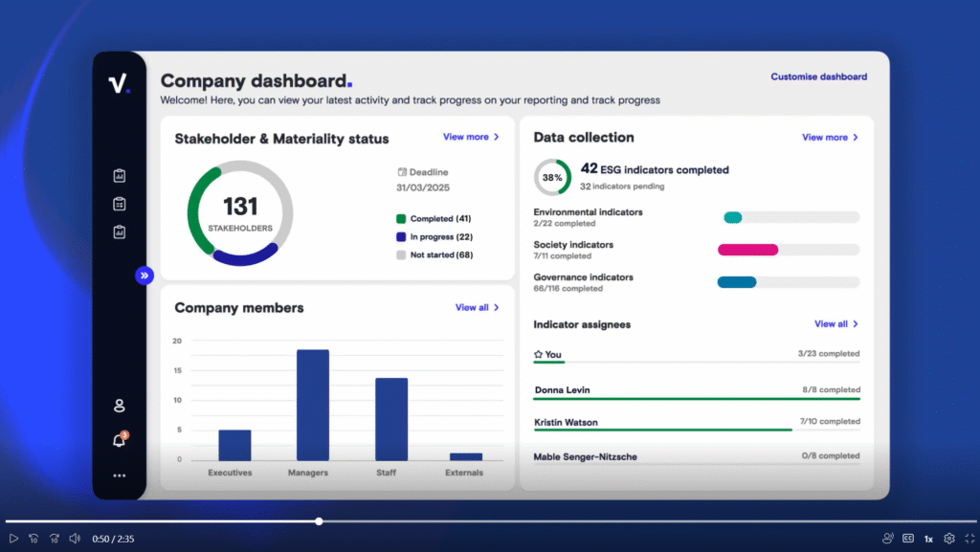Select the Donna Levin assignee row
980x552 pixels.
tap(696, 391)
